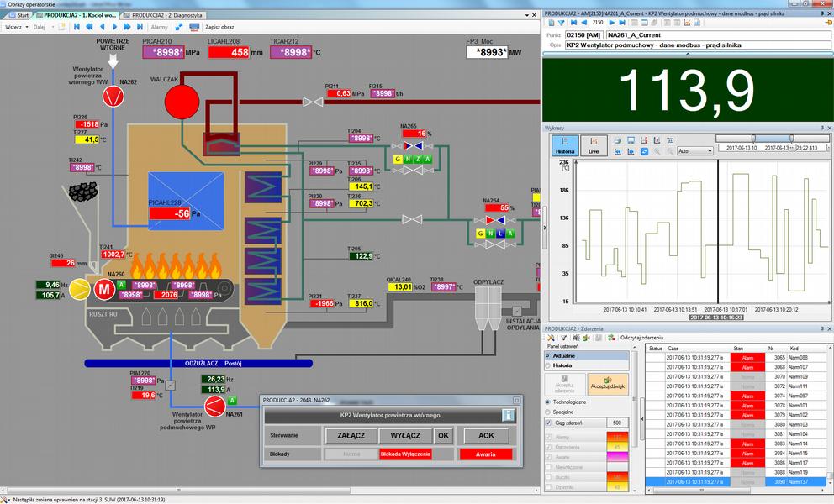Click the sound acknowledge icon in Zdarzenia toolbar
834x504 pixels.
(x=586, y=338)
